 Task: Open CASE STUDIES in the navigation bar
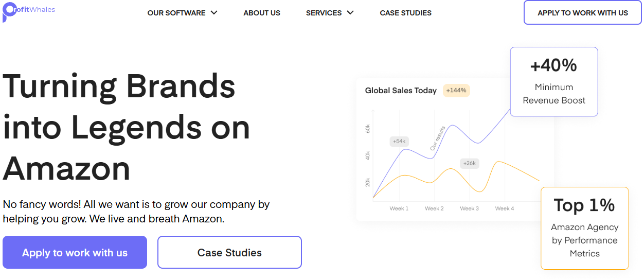pyautogui.click(x=405, y=13)
